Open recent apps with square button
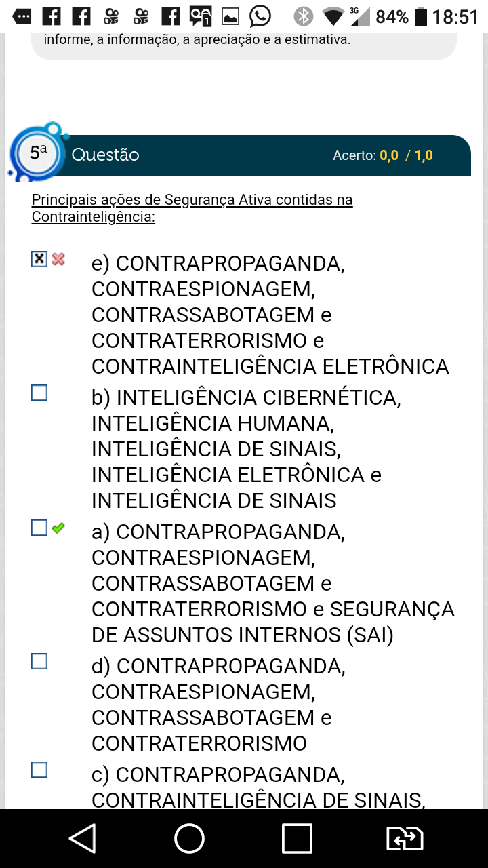Screen dimensions: 488x868 (297, 838)
